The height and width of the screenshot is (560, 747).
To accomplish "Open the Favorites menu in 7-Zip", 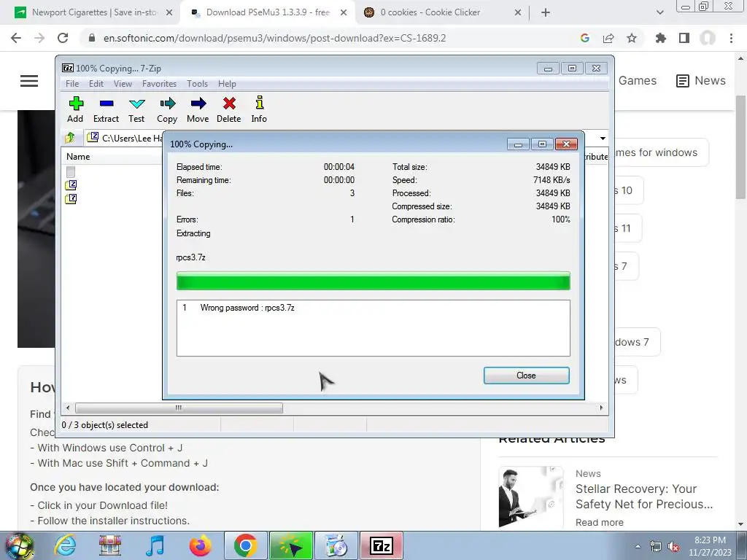I will pos(159,84).
